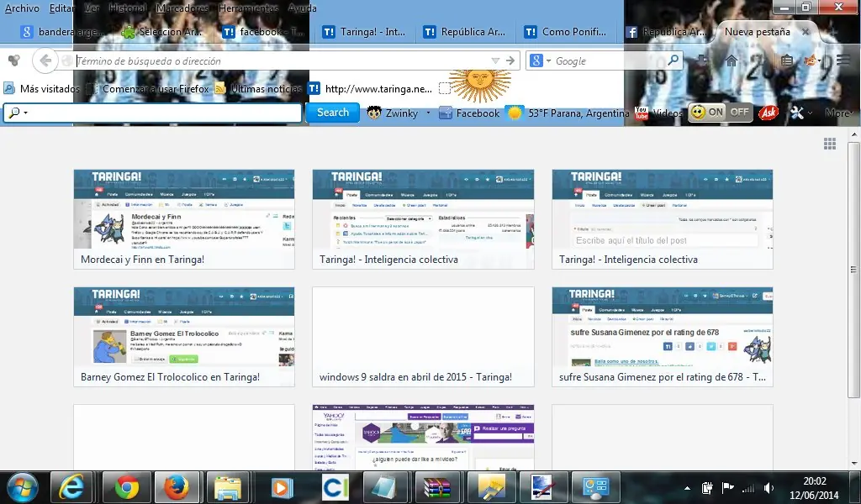This screenshot has height=504, width=861.
Task: Switch the toolbar toggle to ON
Action: pyautogui.click(x=707, y=113)
